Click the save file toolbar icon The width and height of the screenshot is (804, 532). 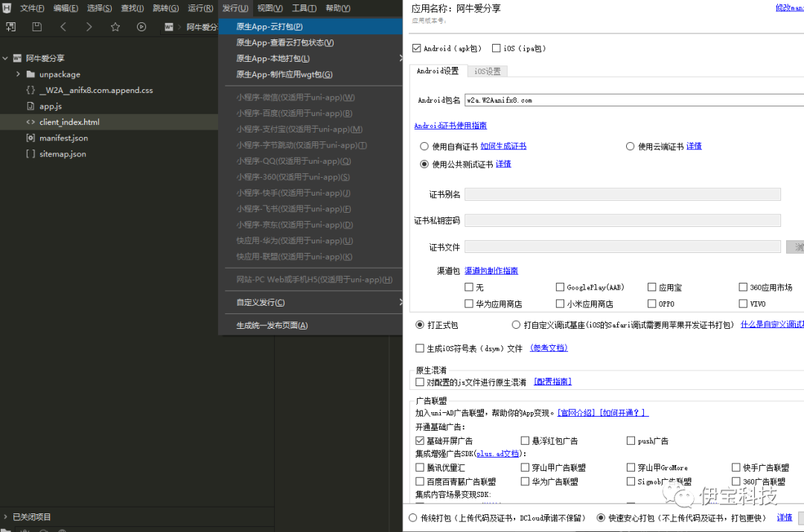click(x=37, y=27)
